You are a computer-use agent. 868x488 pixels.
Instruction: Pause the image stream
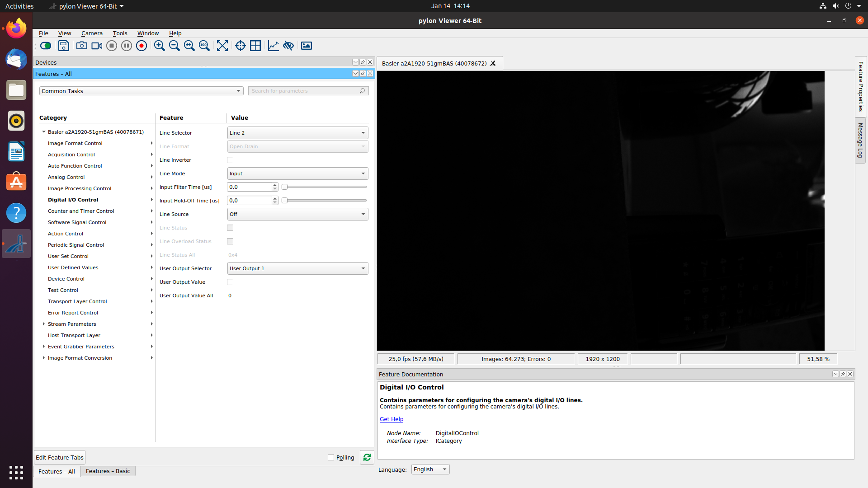(x=126, y=46)
